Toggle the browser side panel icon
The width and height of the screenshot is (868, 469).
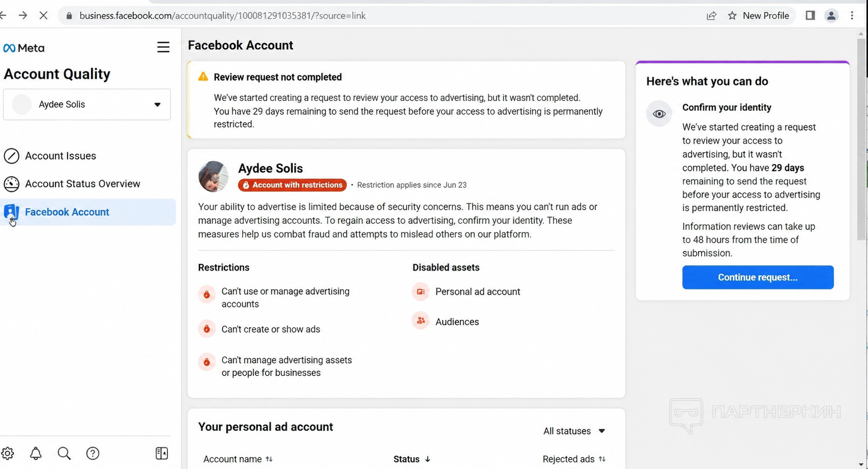tap(810, 16)
